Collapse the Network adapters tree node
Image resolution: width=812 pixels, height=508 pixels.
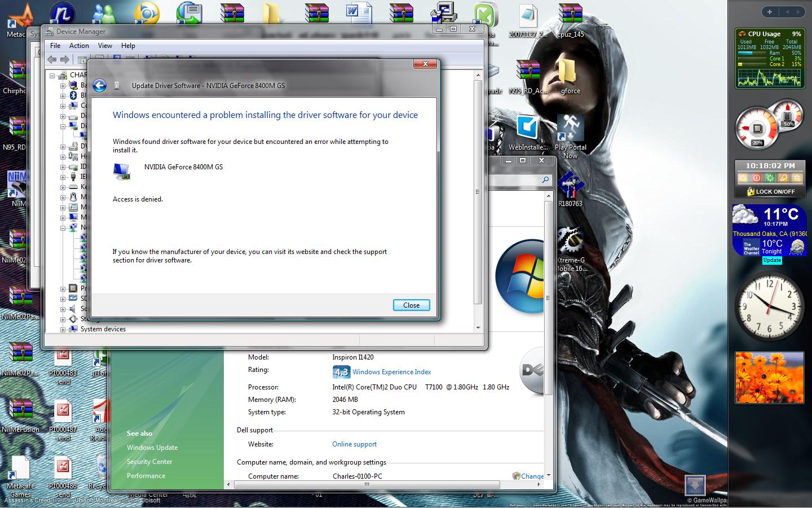[63, 227]
